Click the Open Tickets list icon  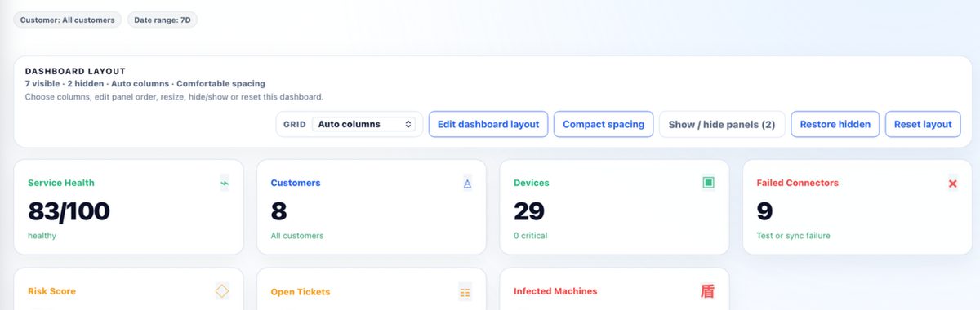(465, 292)
